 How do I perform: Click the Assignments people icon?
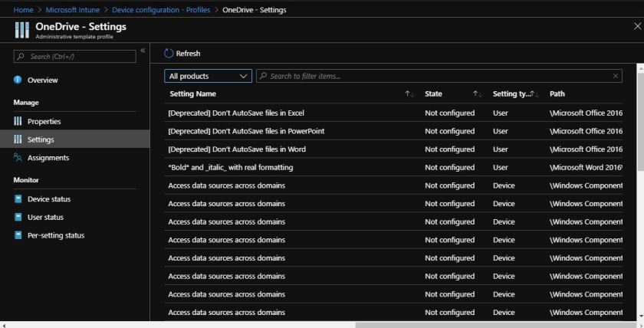pos(18,157)
